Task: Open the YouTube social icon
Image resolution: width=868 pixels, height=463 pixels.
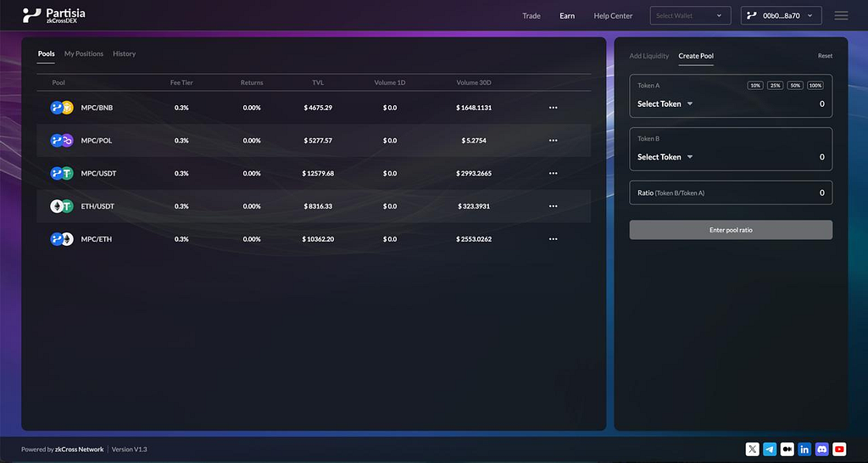Action: (839, 449)
